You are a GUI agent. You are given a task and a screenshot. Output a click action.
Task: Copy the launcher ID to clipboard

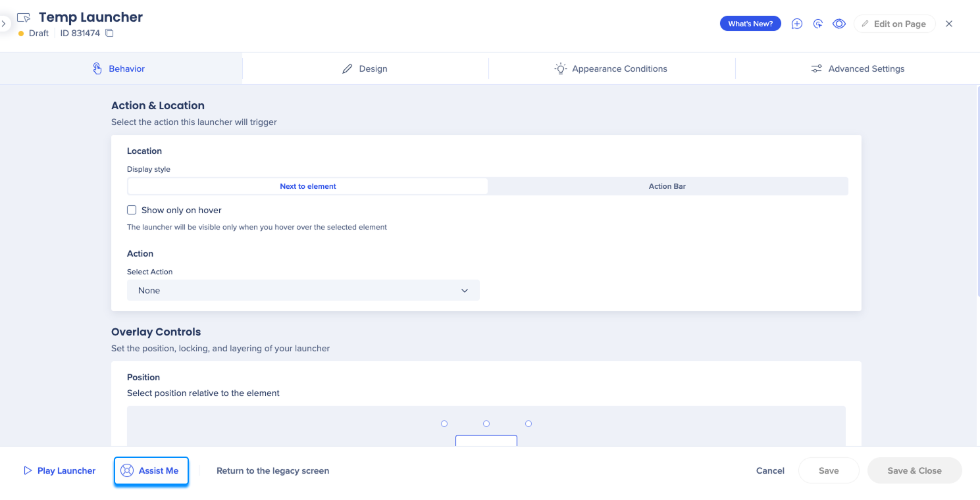[110, 33]
